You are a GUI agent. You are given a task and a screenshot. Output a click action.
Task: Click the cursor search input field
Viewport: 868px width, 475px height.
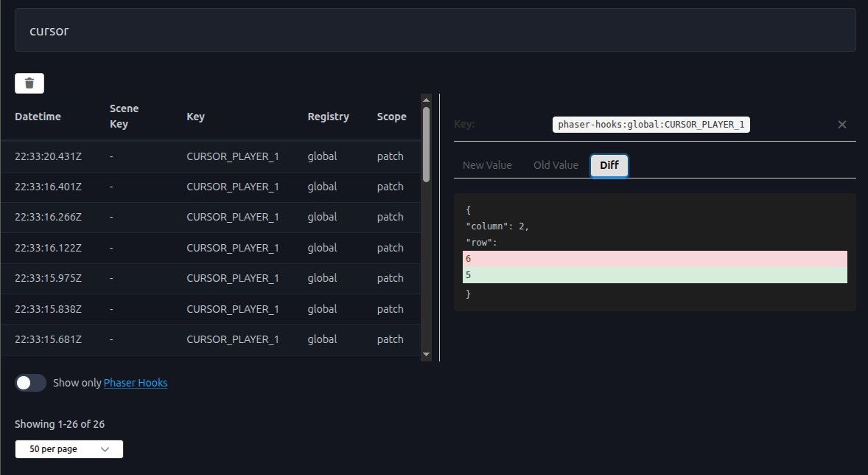point(435,30)
